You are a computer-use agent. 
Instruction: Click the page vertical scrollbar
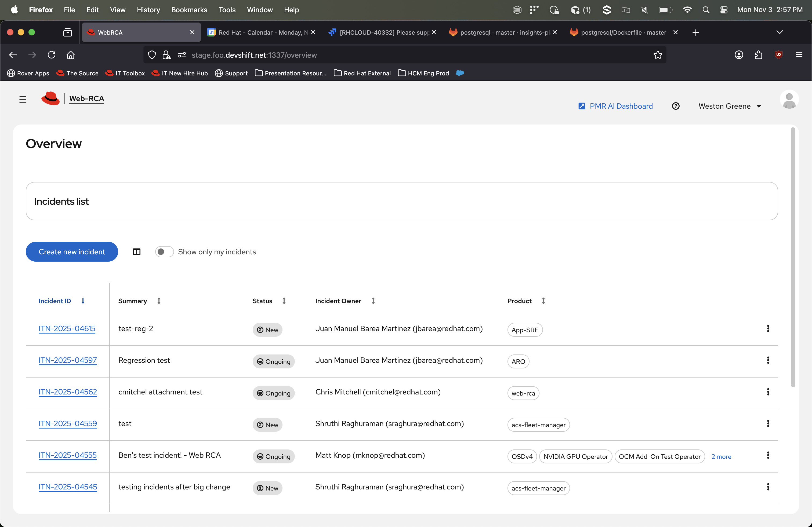click(793, 257)
